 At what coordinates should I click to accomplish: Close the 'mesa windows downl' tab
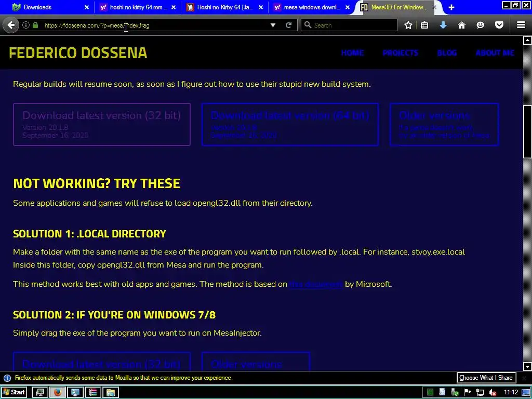(x=348, y=7)
